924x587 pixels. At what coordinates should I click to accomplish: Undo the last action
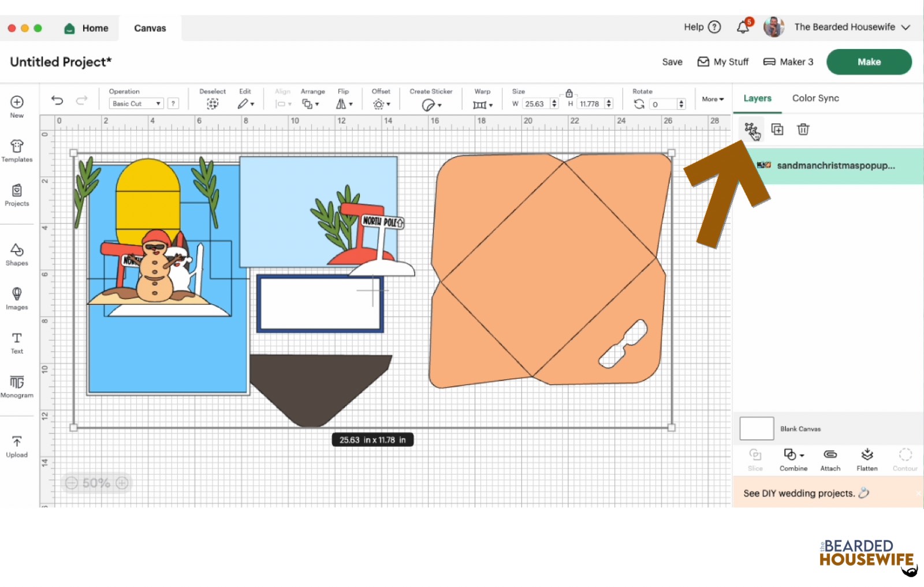[x=57, y=100]
